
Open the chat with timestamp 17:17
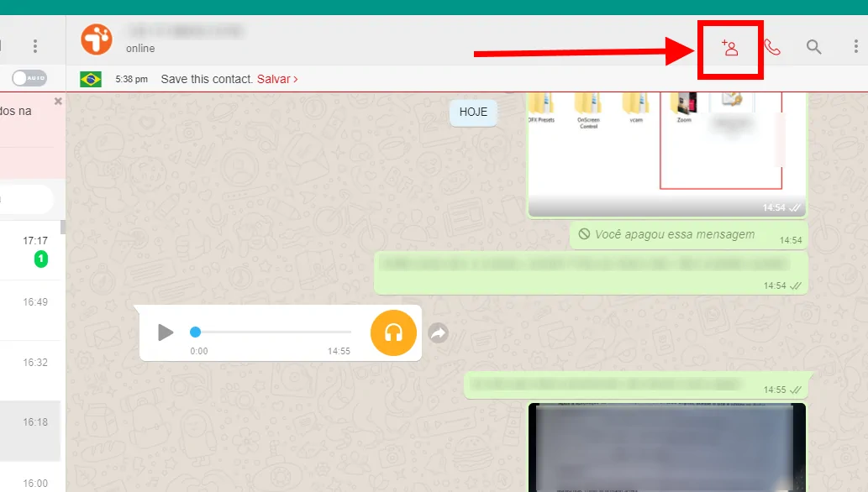click(30, 250)
